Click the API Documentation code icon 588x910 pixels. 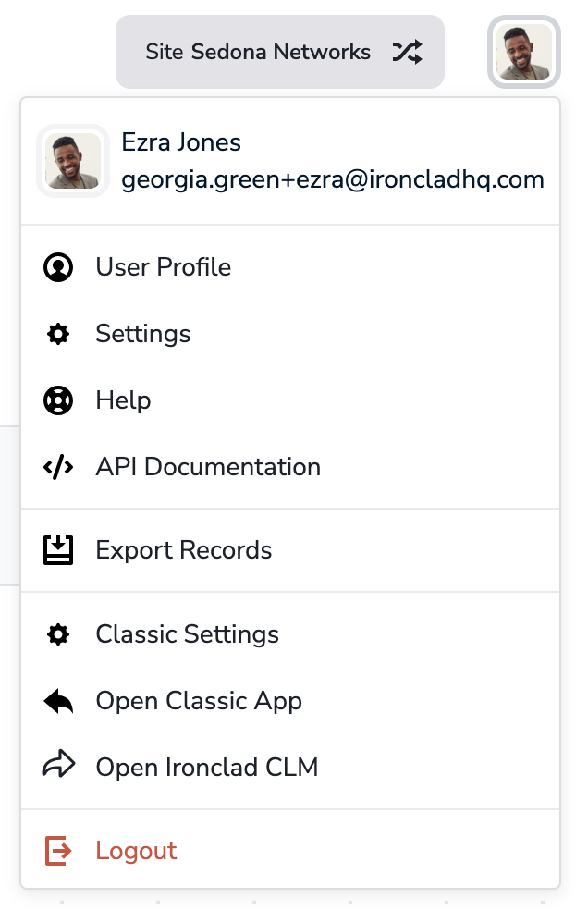(x=58, y=467)
